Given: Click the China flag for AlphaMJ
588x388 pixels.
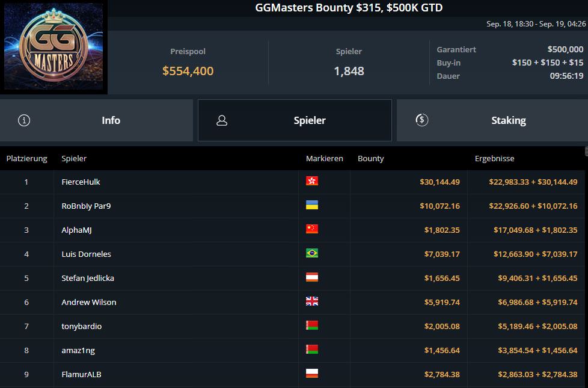Looking at the screenshot, I should pos(312,229).
